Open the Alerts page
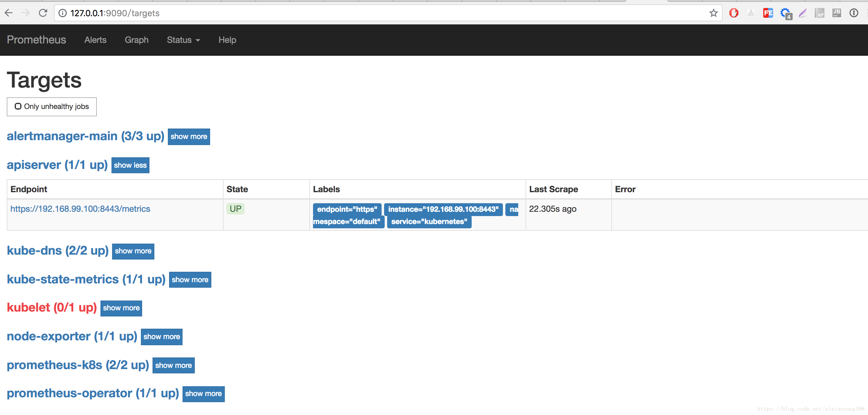This screenshot has height=415, width=868. (95, 40)
